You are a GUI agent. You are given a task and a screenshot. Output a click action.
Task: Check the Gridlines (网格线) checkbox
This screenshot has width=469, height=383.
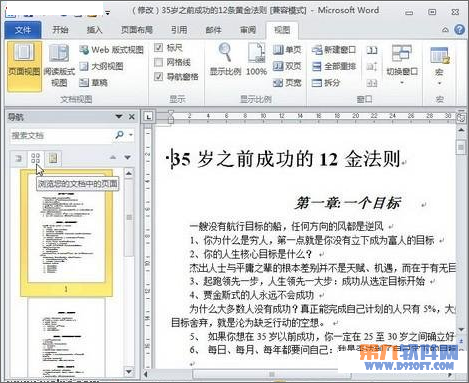158,62
